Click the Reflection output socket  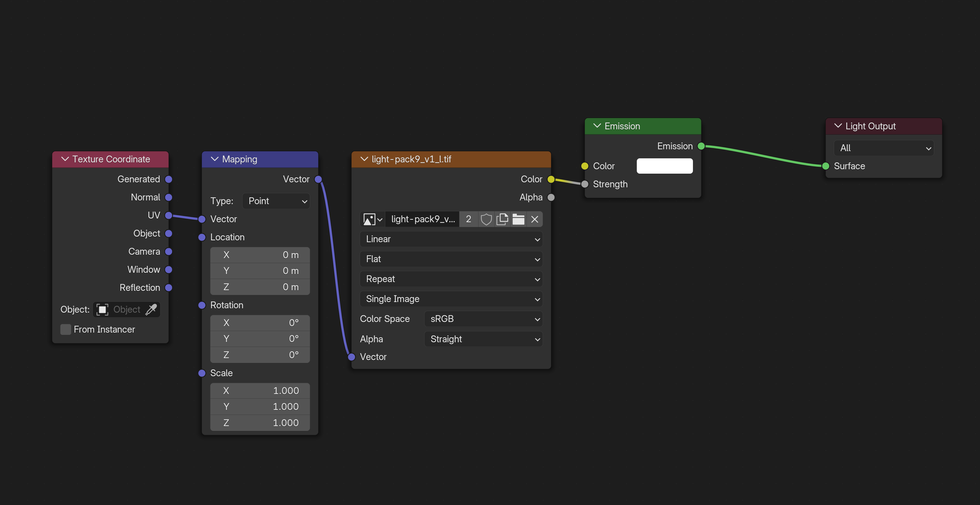pos(169,288)
